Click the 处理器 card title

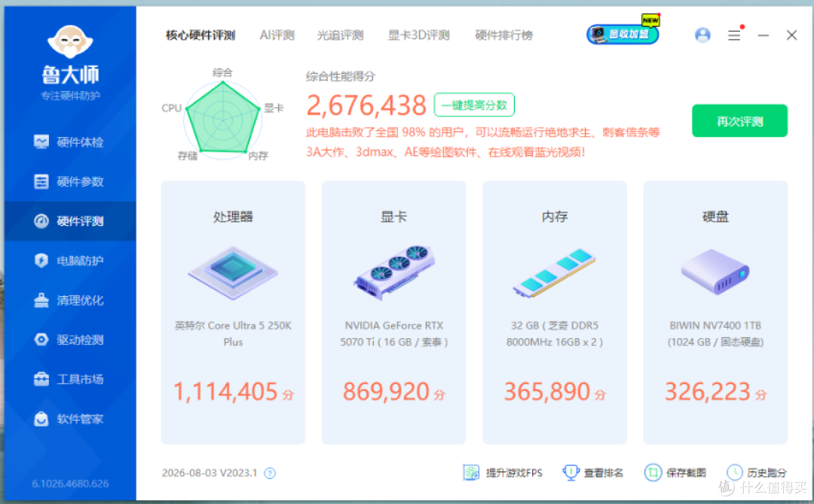click(x=233, y=217)
